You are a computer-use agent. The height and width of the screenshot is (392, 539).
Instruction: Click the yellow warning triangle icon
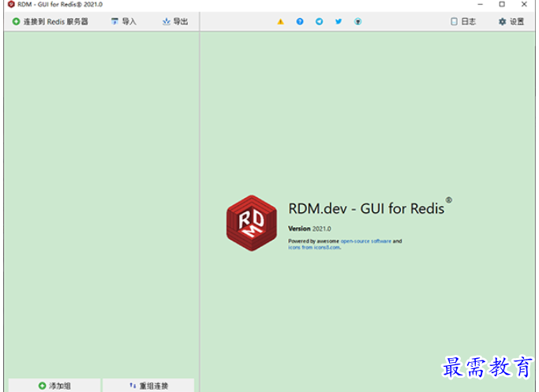[280, 21]
